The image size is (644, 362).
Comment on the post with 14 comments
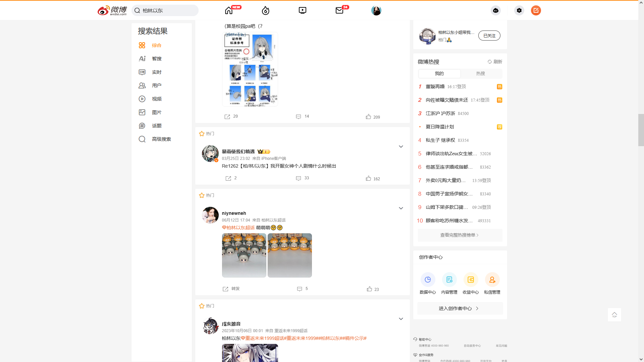click(303, 117)
